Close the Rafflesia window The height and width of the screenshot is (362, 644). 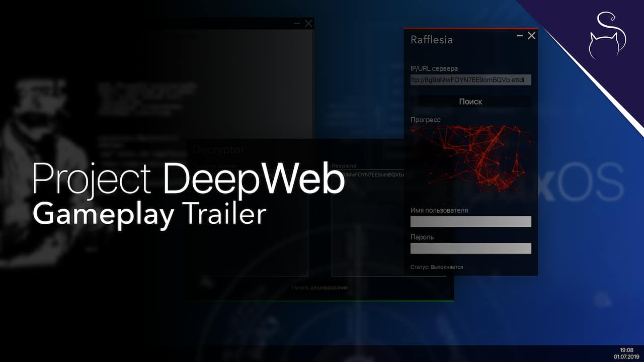[x=531, y=36]
